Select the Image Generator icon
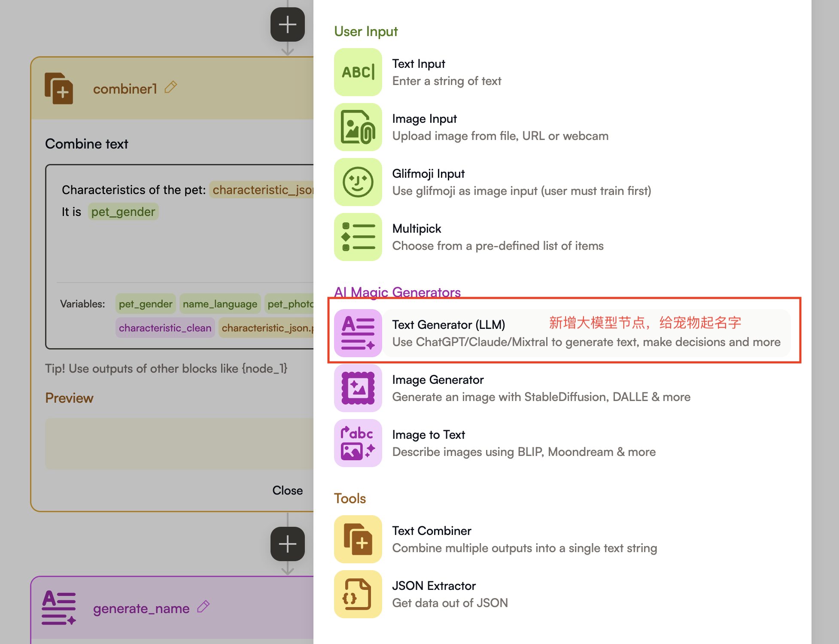 click(x=358, y=388)
